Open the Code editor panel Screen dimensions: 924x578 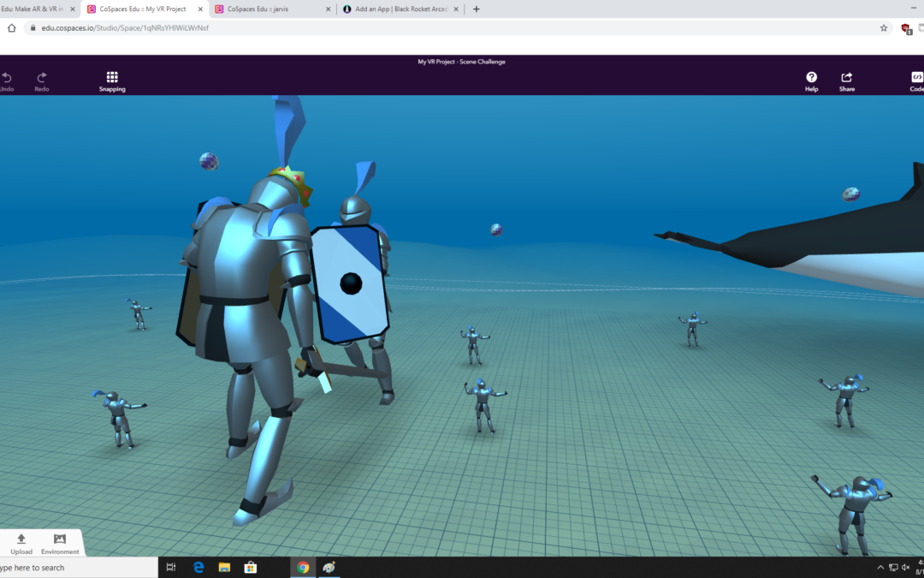[917, 81]
